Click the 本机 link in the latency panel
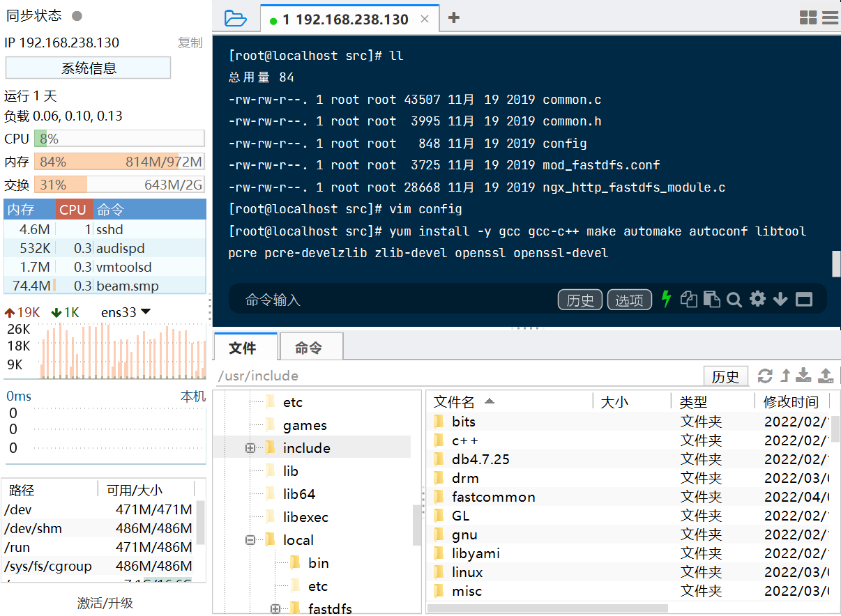The width and height of the screenshot is (841, 616). [193, 396]
